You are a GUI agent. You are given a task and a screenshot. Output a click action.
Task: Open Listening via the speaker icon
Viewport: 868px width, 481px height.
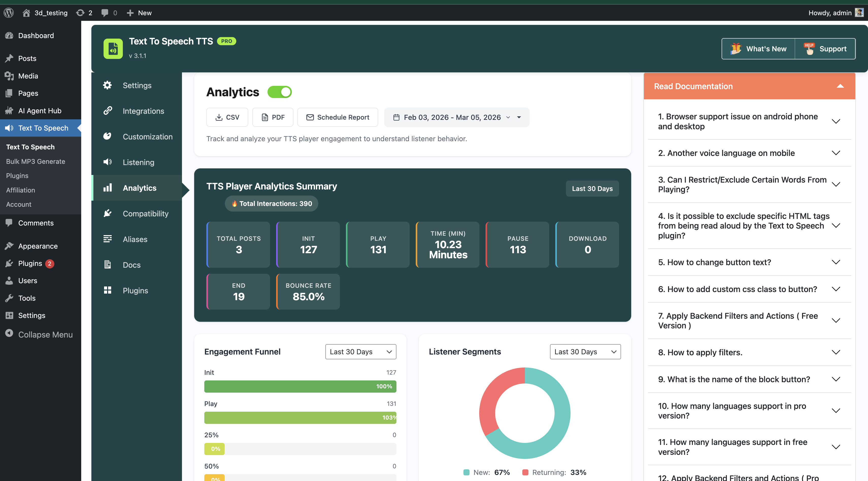[x=107, y=162]
